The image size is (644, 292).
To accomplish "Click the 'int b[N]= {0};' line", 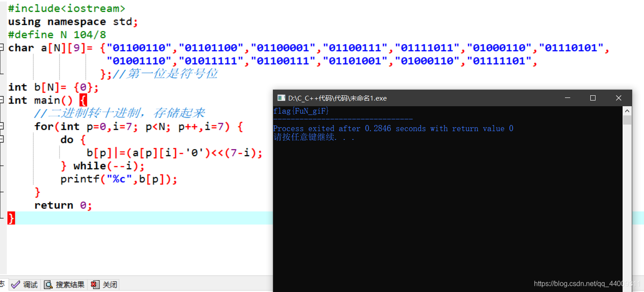I will 53,87.
